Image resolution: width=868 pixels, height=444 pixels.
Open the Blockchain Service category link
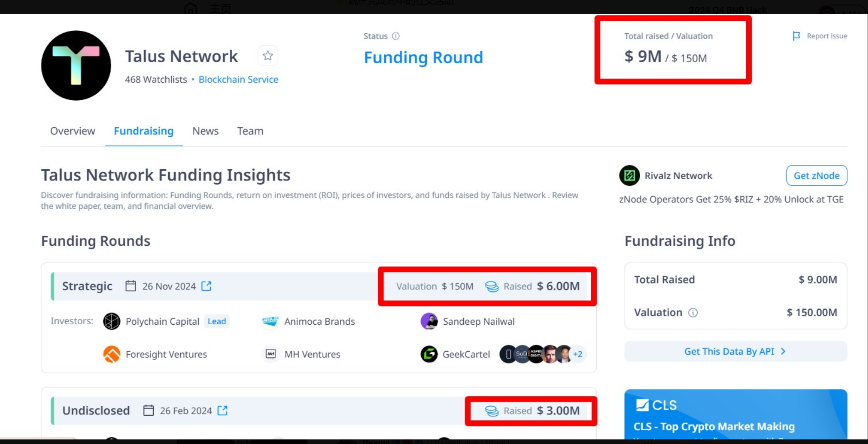click(x=238, y=79)
